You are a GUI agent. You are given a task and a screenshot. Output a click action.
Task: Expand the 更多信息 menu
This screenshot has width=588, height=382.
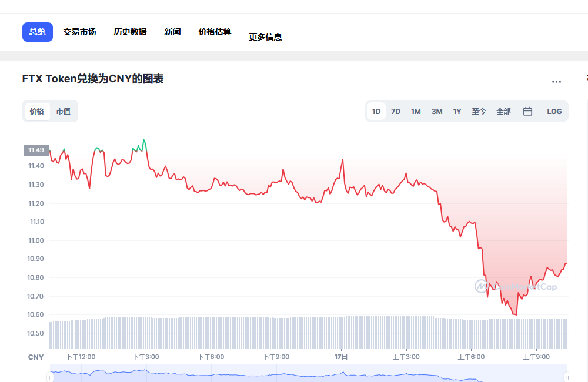tap(266, 37)
